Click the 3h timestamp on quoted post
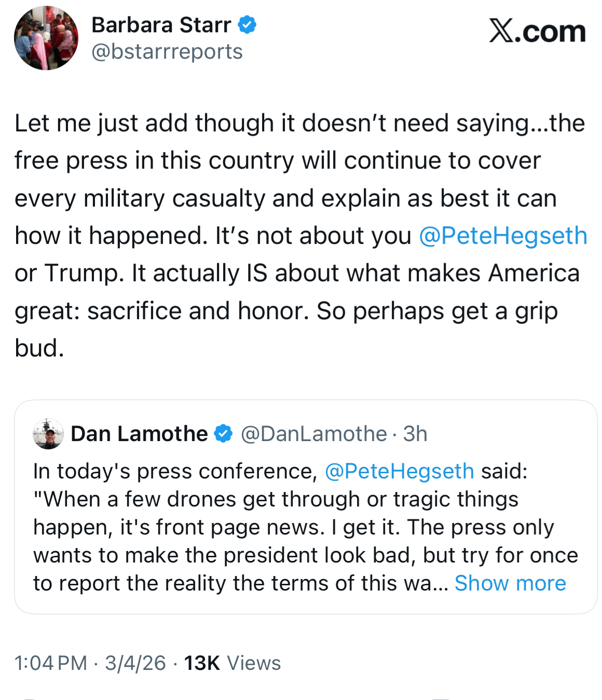Screen dimensions: 602x700 (415, 434)
